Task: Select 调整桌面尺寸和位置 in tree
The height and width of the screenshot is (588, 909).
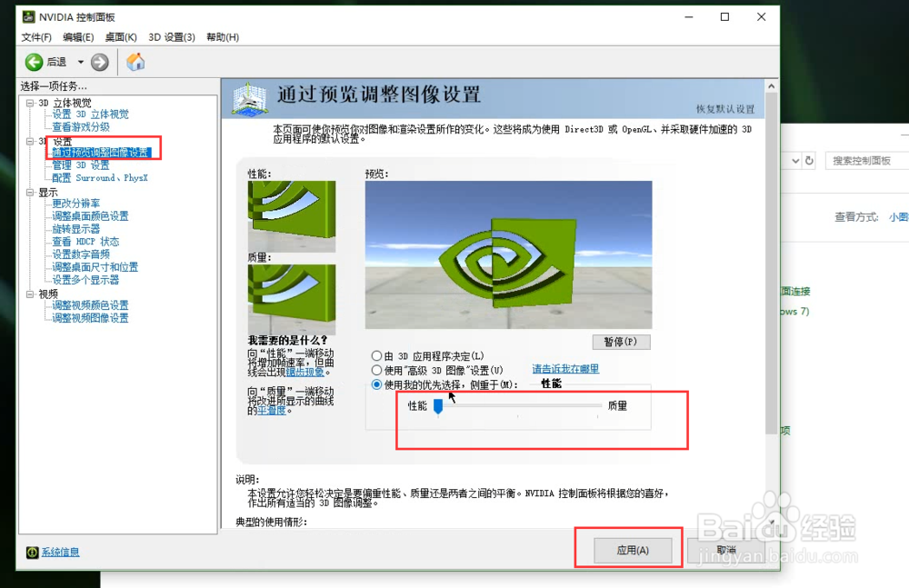Action: point(95,267)
